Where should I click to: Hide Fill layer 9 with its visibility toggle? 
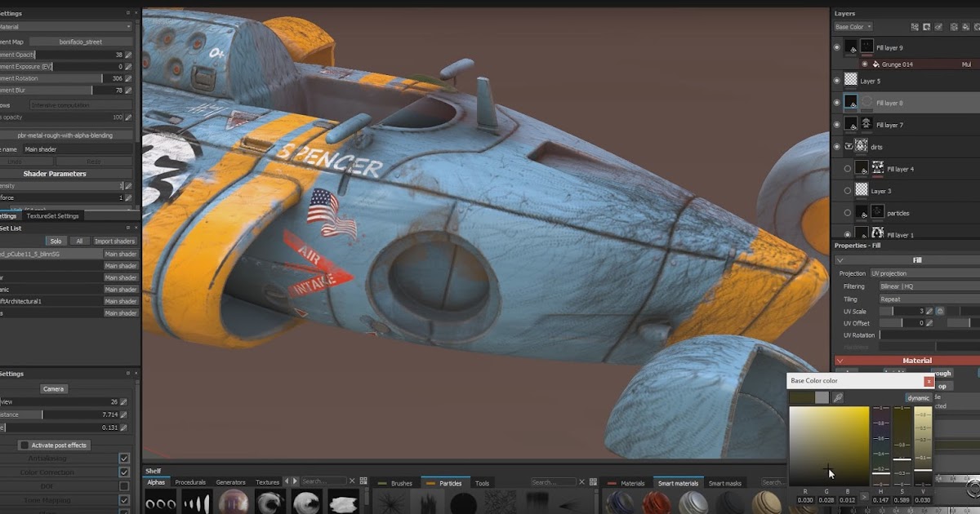tap(837, 47)
